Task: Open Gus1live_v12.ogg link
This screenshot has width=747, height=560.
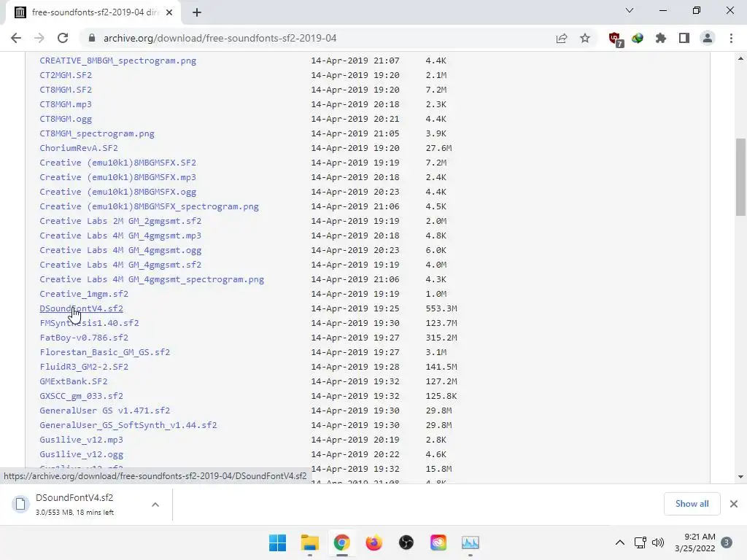Action: coord(82,454)
